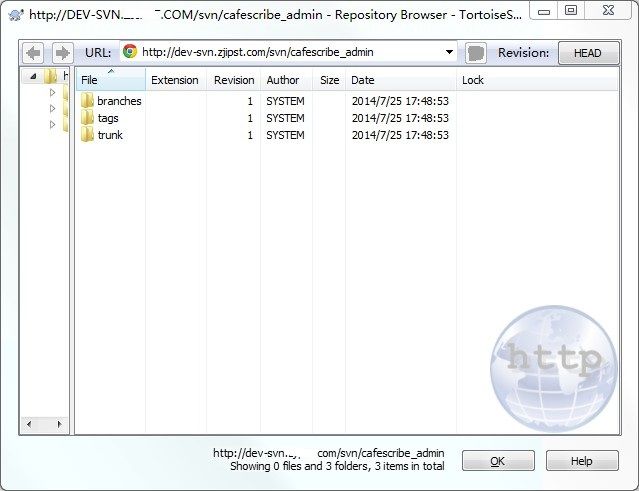Screen dimensions: 639x491
Task: Sort by the Revision column header
Action: pyautogui.click(x=234, y=80)
